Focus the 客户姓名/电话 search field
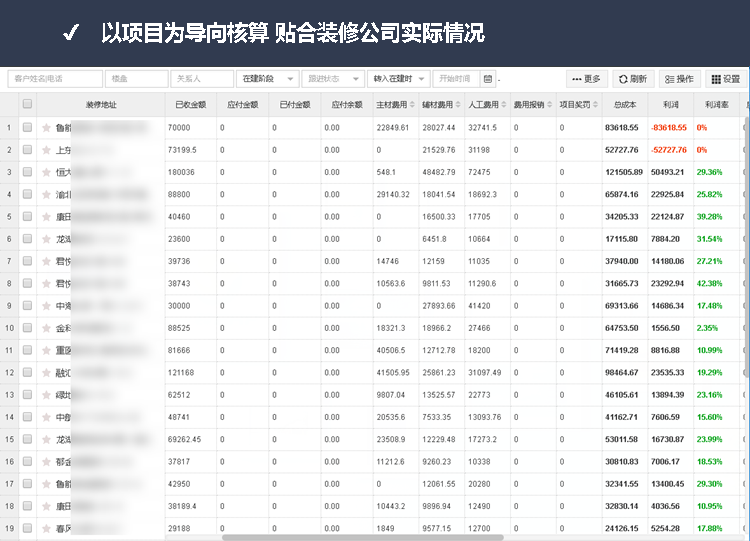The width and height of the screenshot is (750, 541). (55, 79)
